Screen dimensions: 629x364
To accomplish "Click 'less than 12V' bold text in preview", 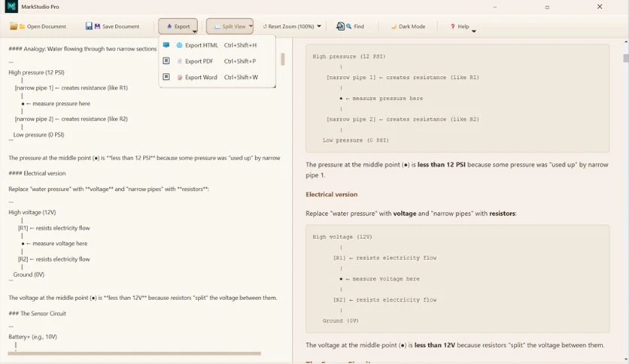I will [x=434, y=345].
